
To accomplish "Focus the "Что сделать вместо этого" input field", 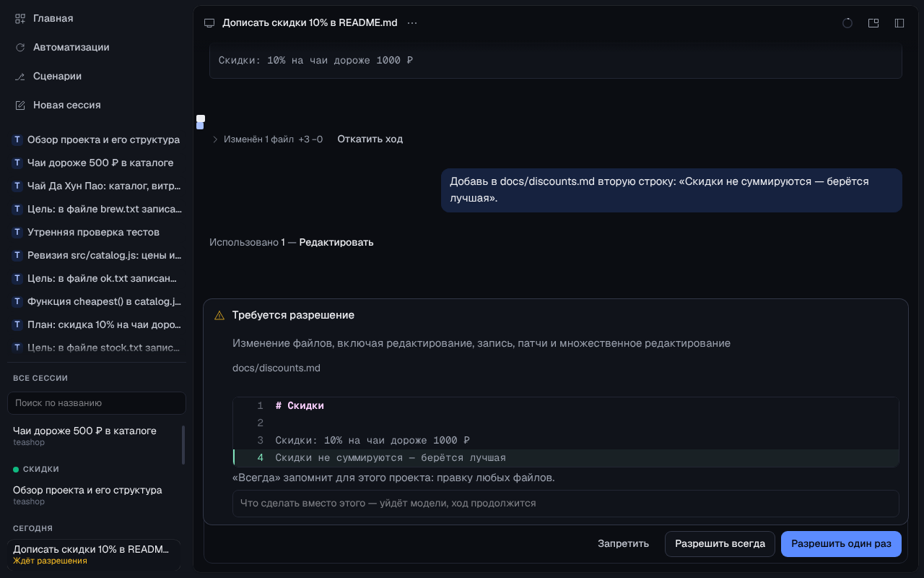I will coord(566,503).
